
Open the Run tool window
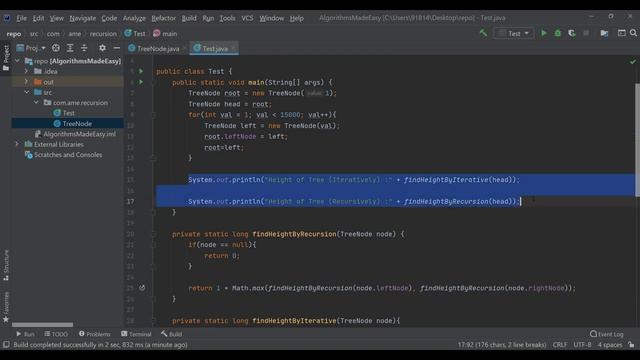coord(25,334)
